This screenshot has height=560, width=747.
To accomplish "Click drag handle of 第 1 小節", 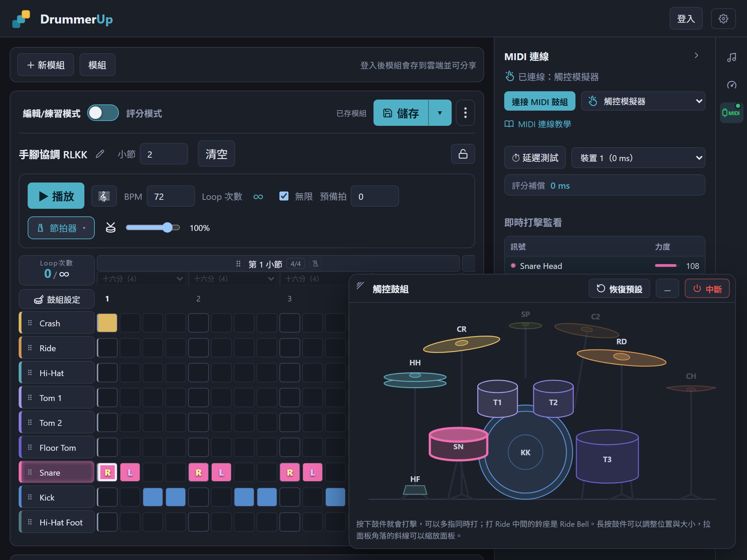I will [x=238, y=264].
